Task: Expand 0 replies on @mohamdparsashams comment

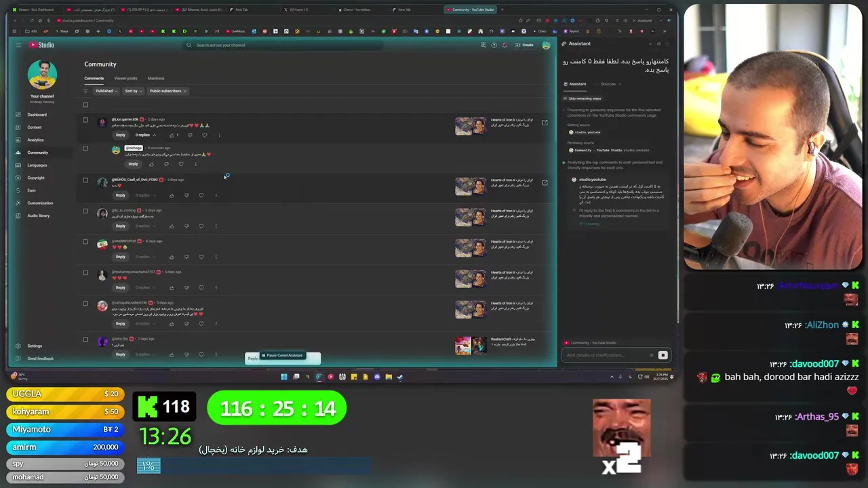Action: [145, 287]
